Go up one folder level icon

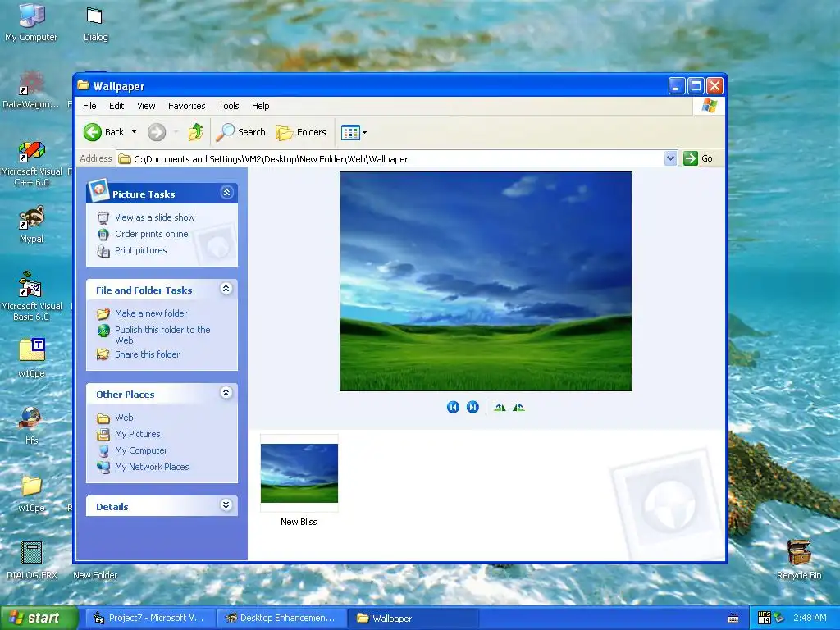(196, 132)
